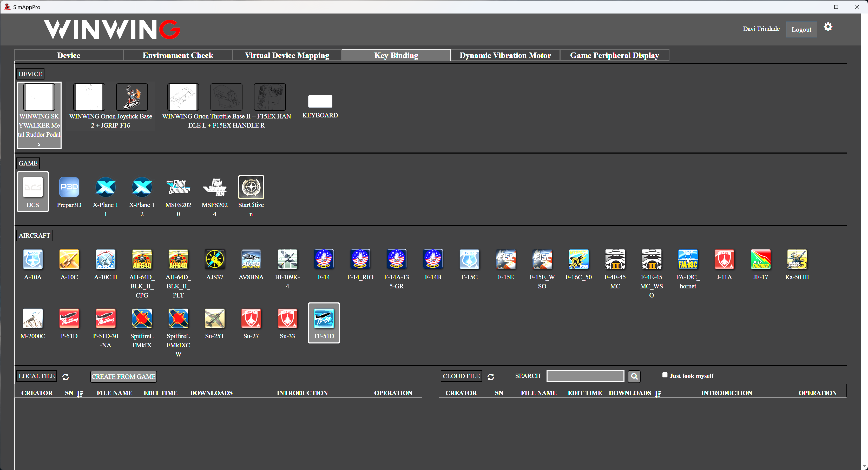Click CREATE FROM GAME button
The image size is (868, 470).
(x=123, y=376)
